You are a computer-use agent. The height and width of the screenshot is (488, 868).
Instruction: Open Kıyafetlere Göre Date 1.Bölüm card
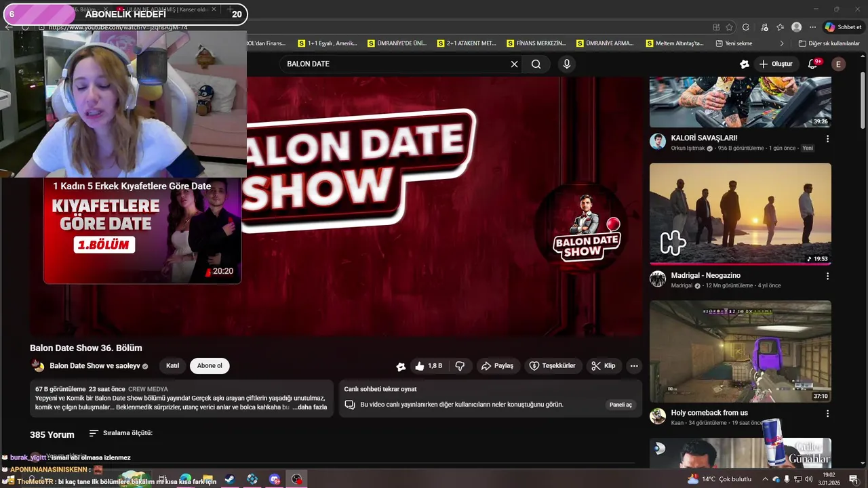coord(142,230)
